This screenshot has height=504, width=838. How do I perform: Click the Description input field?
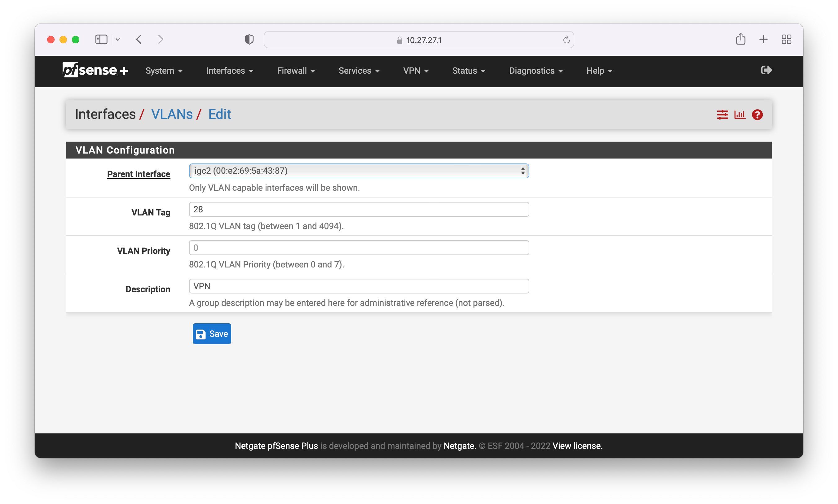pos(359,286)
